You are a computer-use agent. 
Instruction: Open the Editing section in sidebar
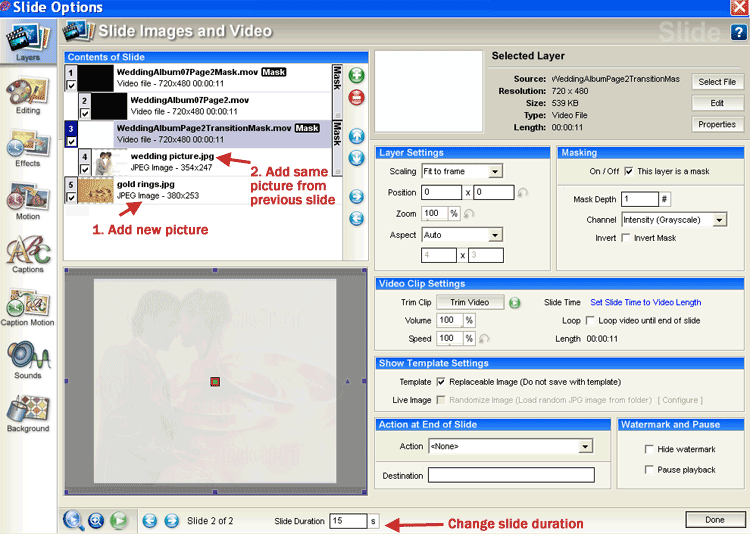[28, 96]
